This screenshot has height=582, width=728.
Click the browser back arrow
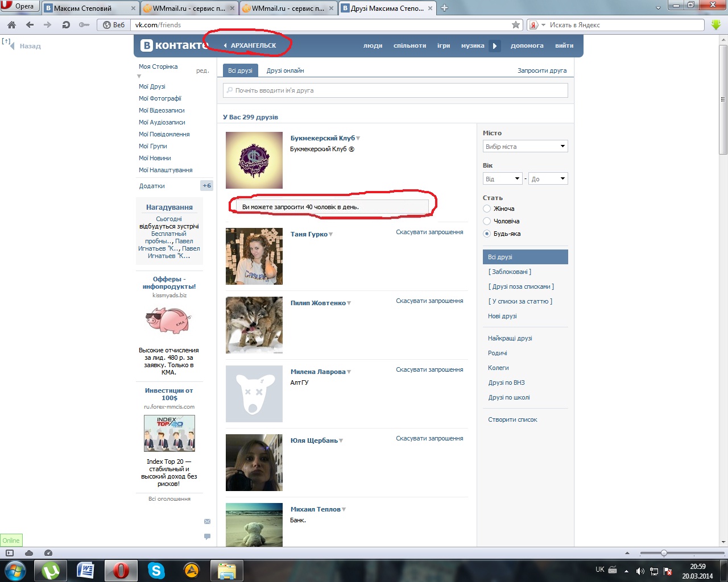coord(30,25)
